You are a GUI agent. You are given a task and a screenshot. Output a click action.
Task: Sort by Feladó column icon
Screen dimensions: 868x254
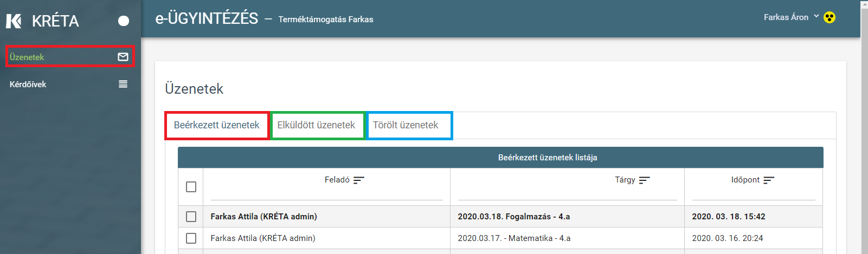(358, 180)
